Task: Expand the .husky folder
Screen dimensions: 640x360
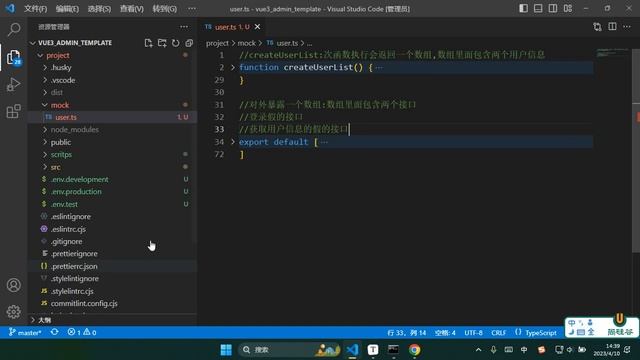Action: pyautogui.click(x=45, y=67)
